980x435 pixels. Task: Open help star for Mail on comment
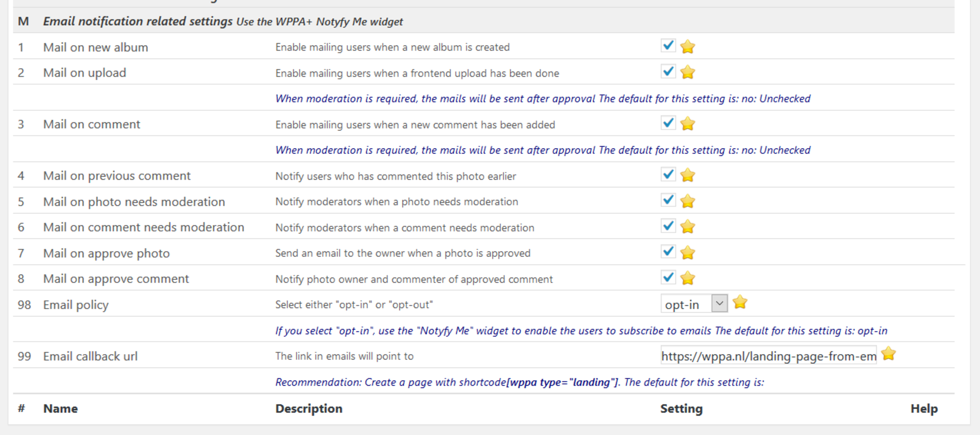(688, 123)
